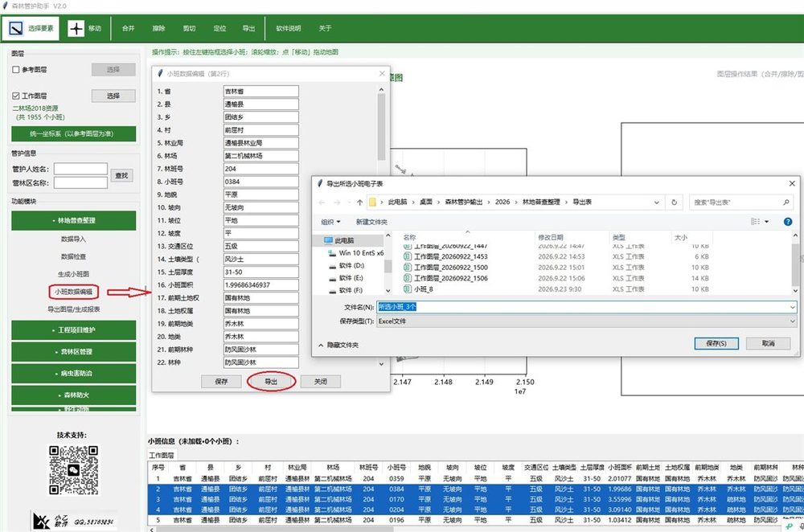
Task: Click the file icon beside 工作图层_20260922_1453
Action: point(408,256)
